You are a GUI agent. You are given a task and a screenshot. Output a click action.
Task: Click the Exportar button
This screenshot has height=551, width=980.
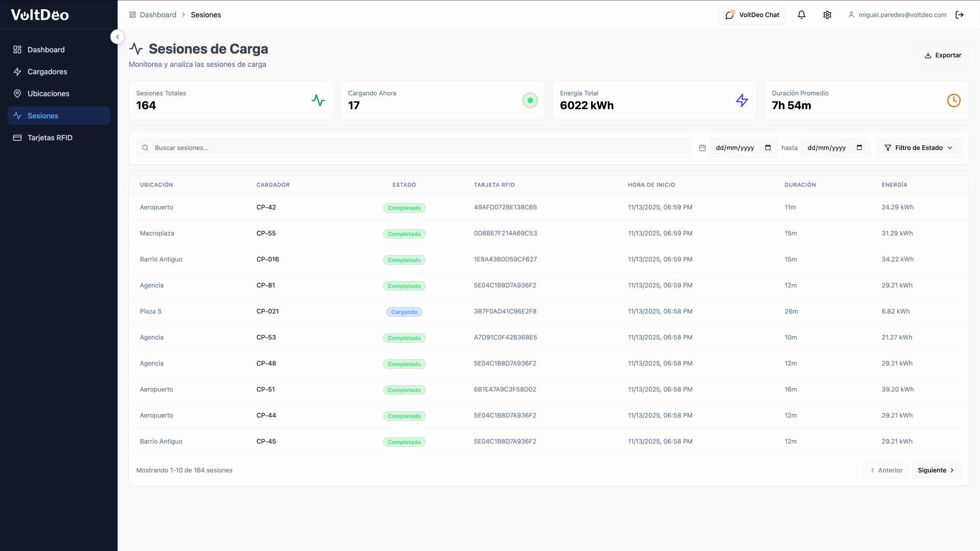click(x=943, y=55)
